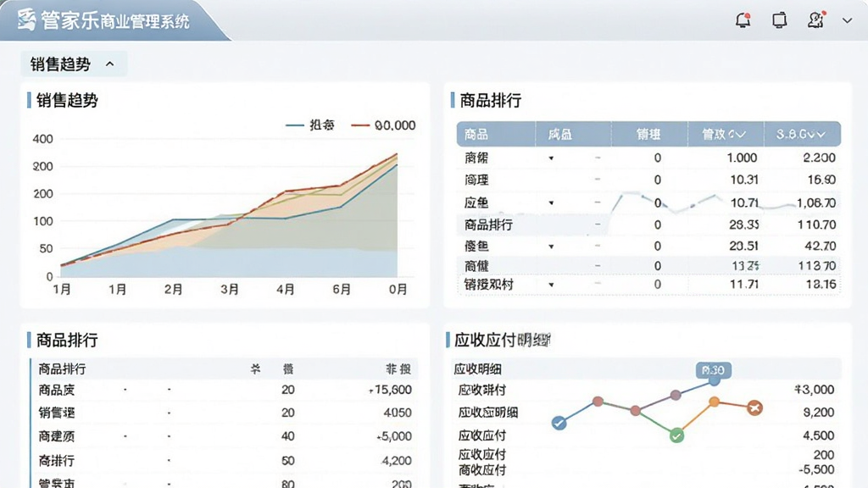Screen dimensions: 868x488
Task: Expand the header account chevron menu
Action: pos(847,21)
